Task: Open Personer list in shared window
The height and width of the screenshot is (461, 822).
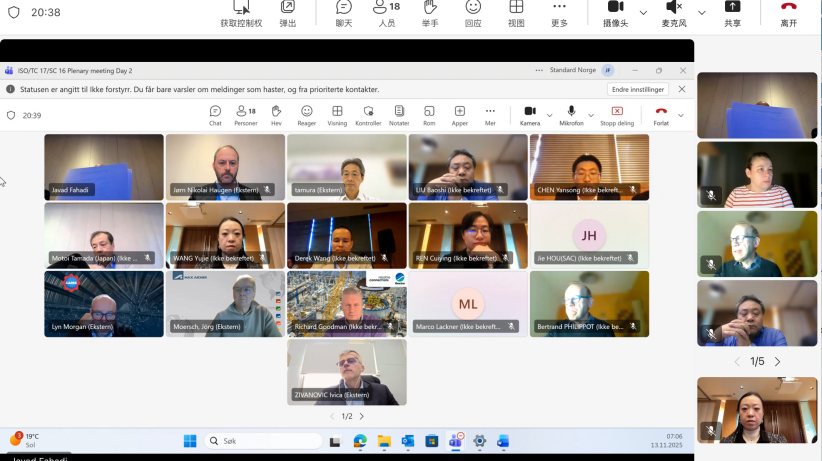Action: tap(246, 115)
